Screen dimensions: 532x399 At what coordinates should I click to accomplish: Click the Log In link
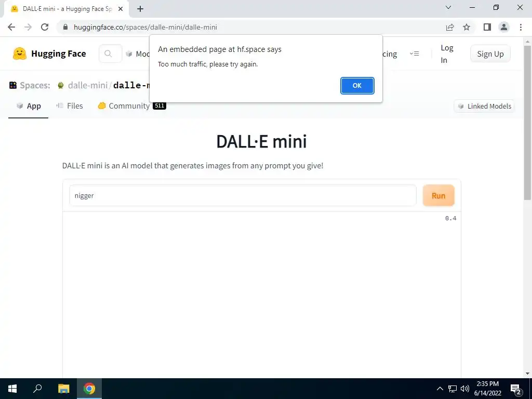click(447, 54)
